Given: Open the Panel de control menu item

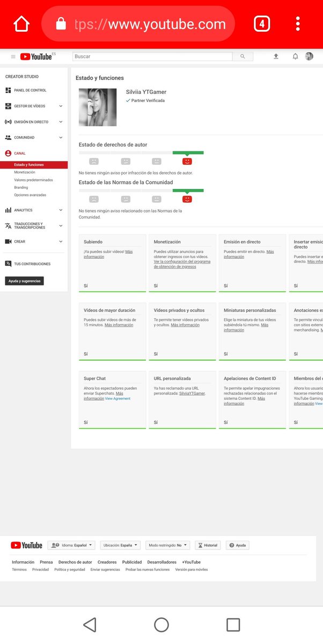Looking at the screenshot, I should [30, 90].
